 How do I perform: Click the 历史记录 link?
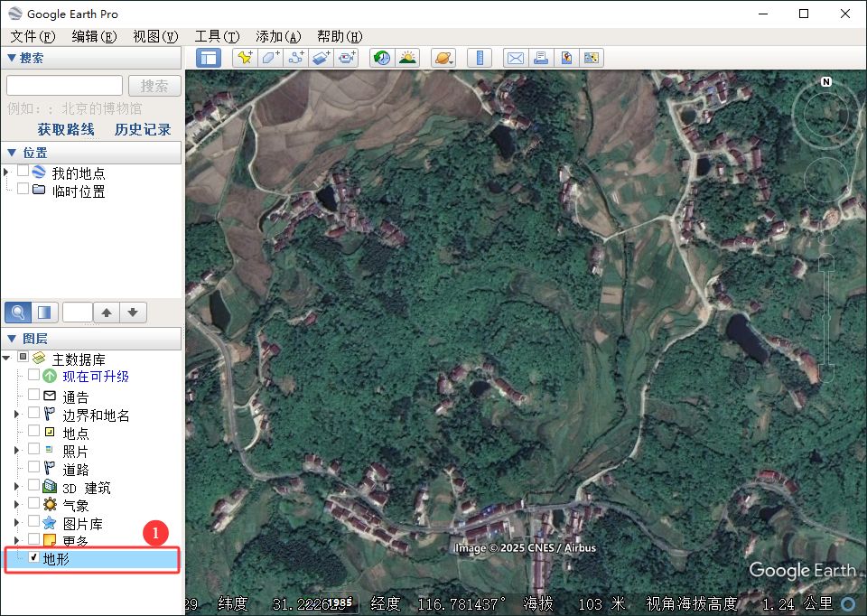[x=143, y=129]
